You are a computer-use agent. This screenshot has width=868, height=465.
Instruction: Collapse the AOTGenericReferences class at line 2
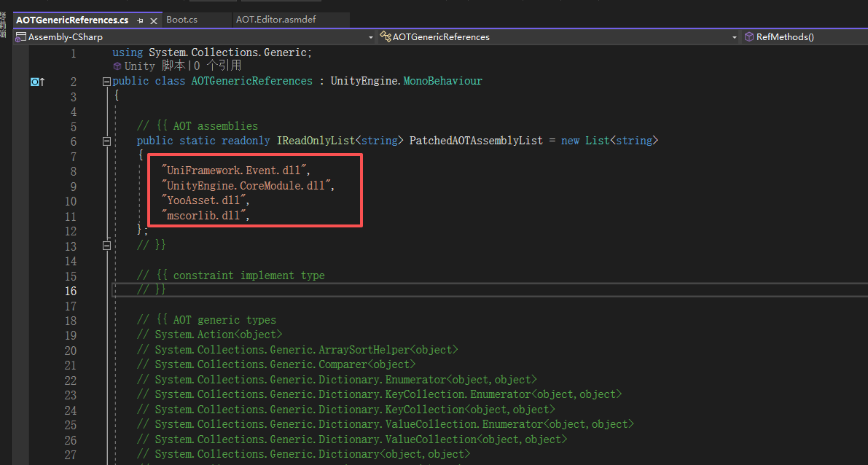(x=107, y=82)
